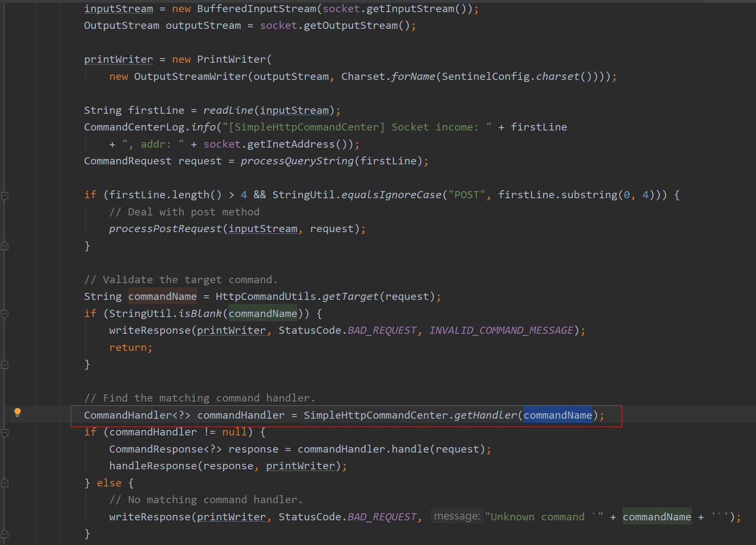Click the OutputStreamWriter class name

point(190,77)
